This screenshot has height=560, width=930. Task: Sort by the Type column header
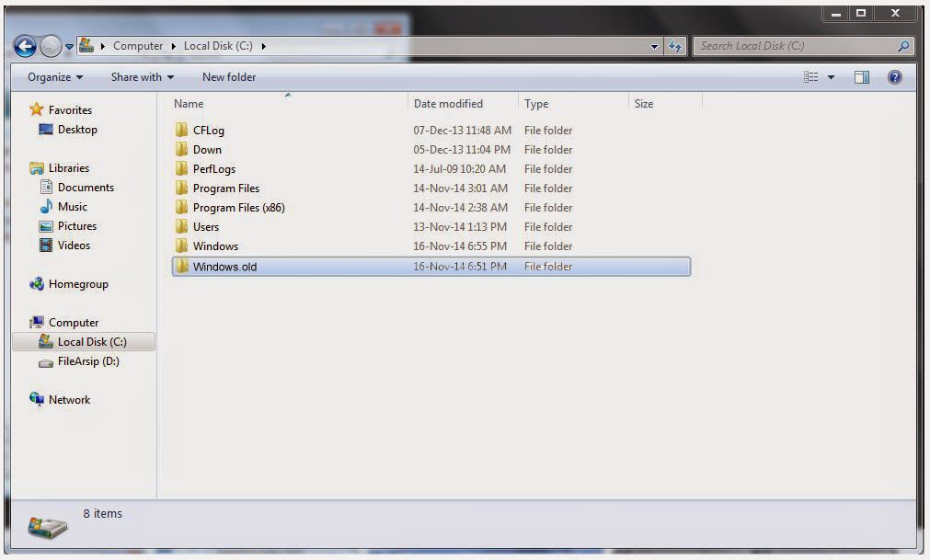[x=536, y=104]
